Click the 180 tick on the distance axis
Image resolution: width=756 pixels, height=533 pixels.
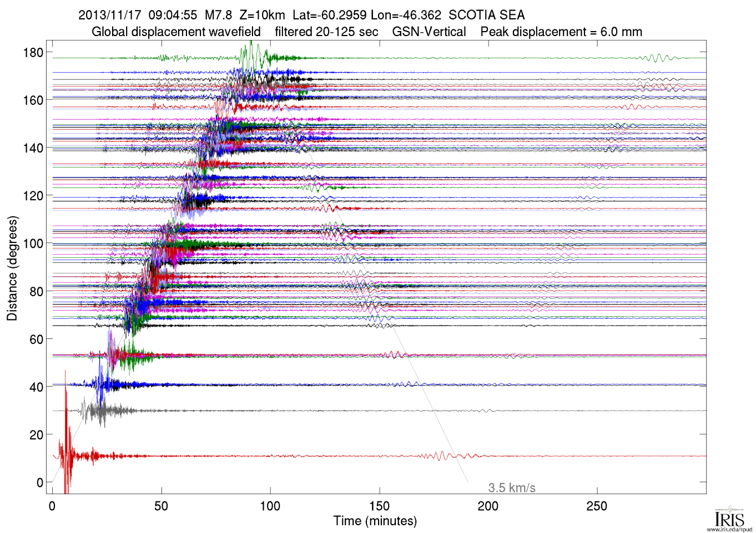[x=33, y=53]
